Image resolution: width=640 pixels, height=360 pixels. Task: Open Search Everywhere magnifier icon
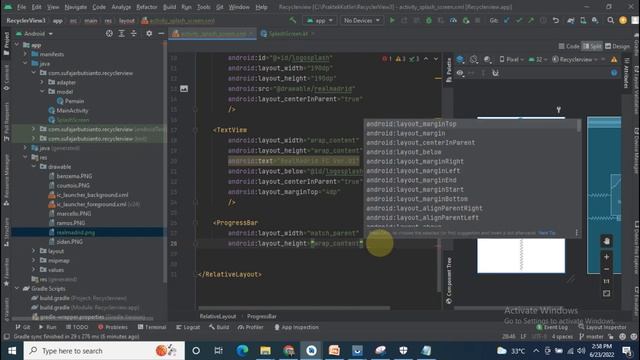(x=610, y=20)
